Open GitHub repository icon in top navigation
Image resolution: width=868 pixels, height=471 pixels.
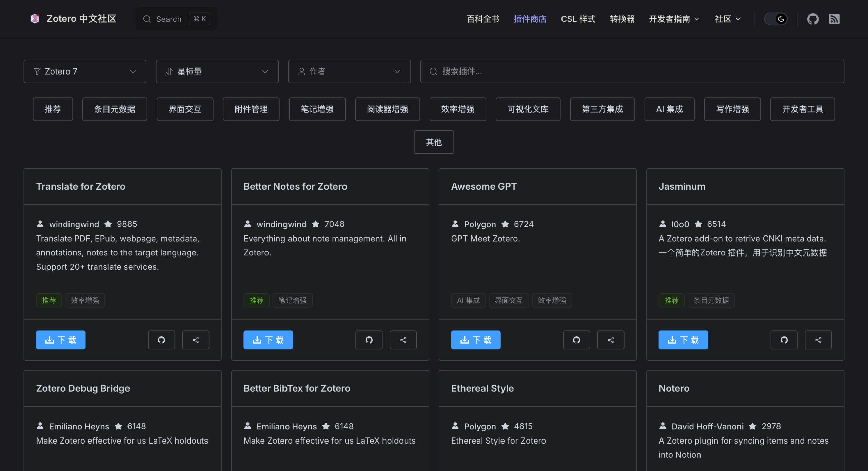(813, 19)
